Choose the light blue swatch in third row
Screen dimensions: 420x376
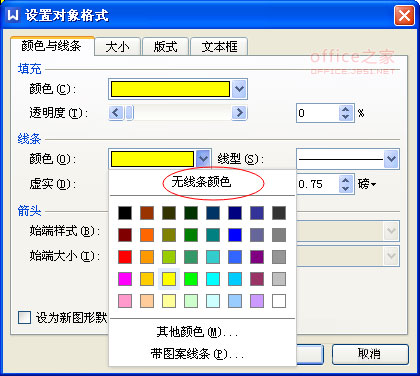coord(235,257)
